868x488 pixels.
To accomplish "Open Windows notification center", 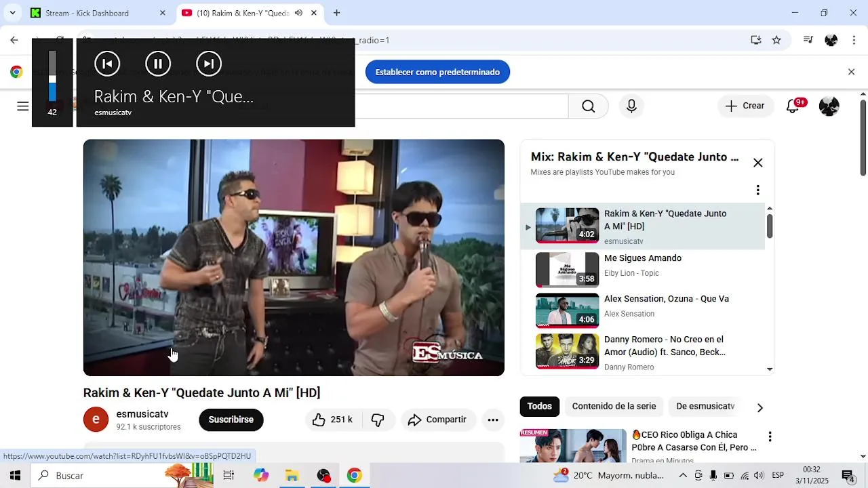I will click(x=848, y=475).
